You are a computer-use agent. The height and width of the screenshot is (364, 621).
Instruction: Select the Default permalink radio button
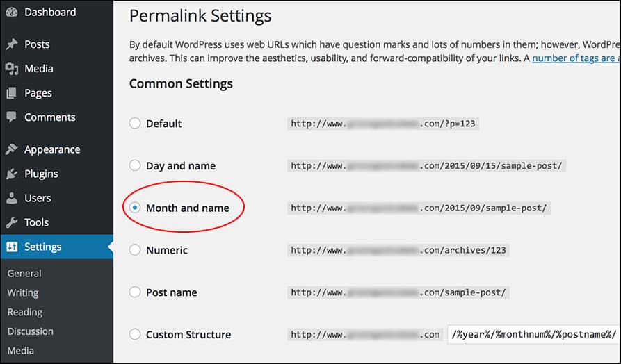point(135,124)
